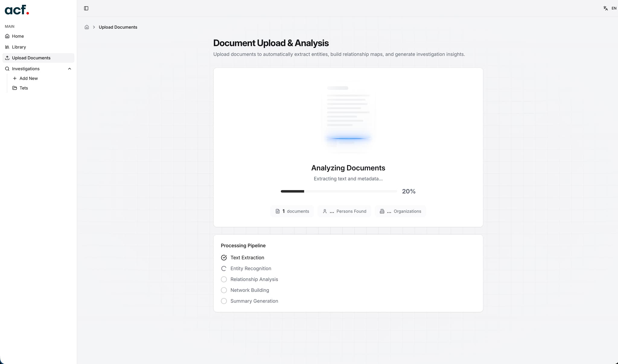
Task: Click the acf logo to go home
Action: (x=17, y=10)
